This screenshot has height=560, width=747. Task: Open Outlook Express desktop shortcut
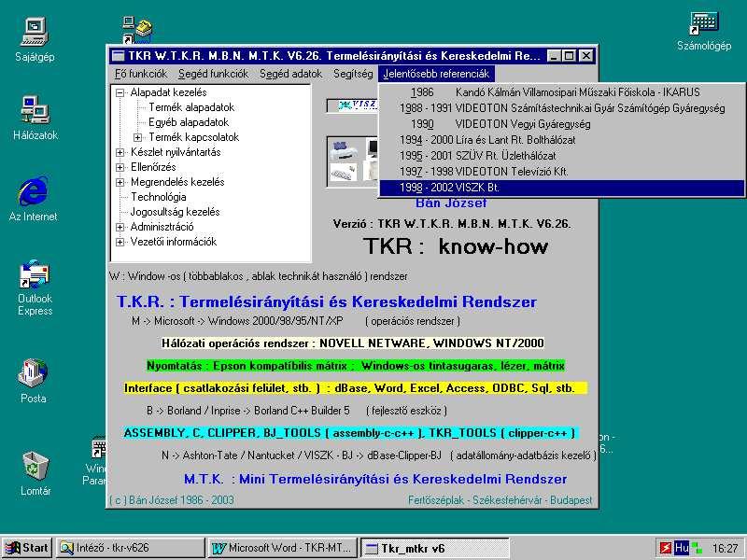(x=35, y=287)
